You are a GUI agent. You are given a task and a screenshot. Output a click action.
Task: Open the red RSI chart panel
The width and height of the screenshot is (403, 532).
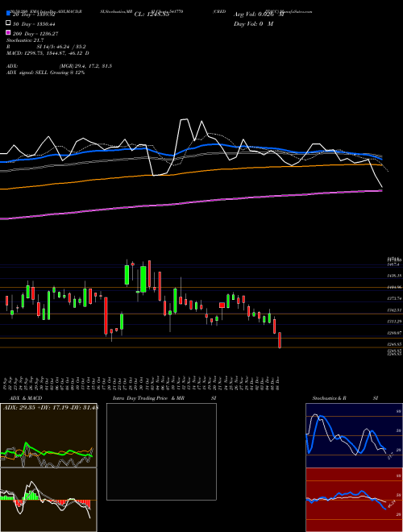coord(354,500)
